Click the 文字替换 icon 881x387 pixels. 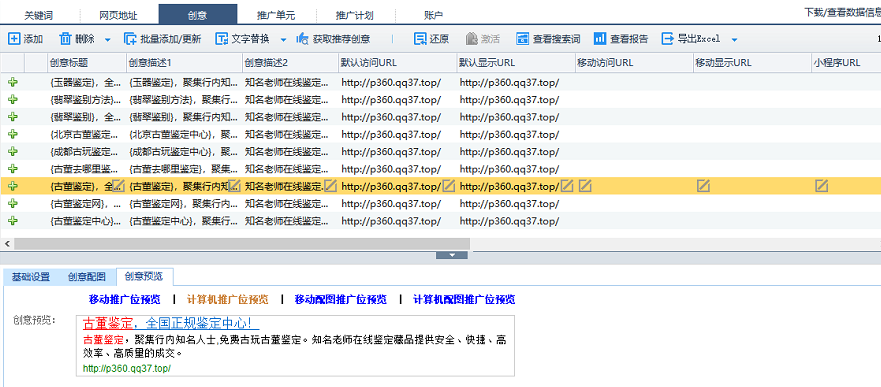click(222, 39)
